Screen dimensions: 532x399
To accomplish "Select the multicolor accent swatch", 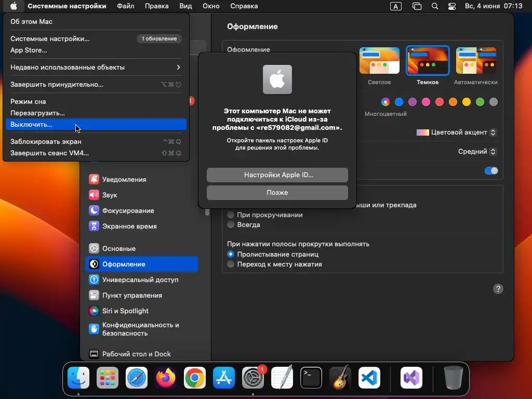I will tap(385, 102).
